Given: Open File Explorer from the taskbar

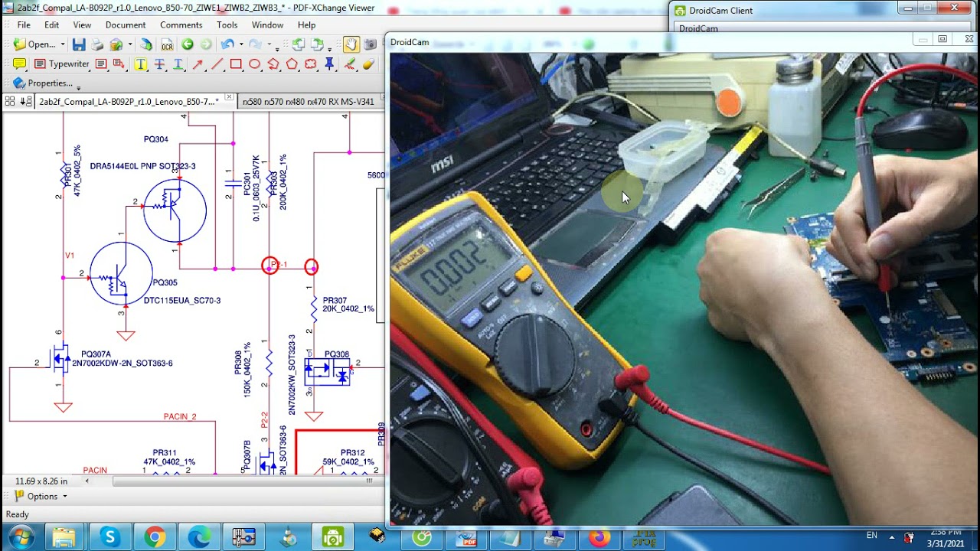Looking at the screenshot, I should coord(64,537).
